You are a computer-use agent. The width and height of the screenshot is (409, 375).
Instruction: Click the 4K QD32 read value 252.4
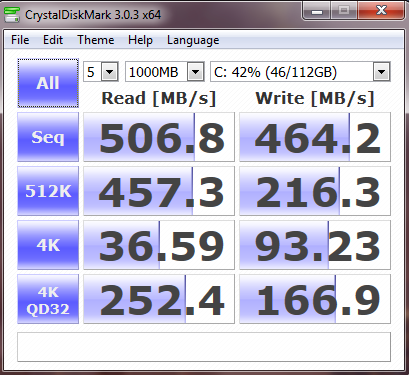pos(159,299)
